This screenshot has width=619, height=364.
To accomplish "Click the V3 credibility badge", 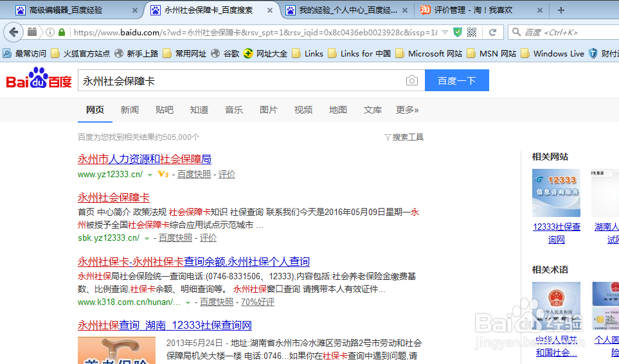I will [x=163, y=174].
